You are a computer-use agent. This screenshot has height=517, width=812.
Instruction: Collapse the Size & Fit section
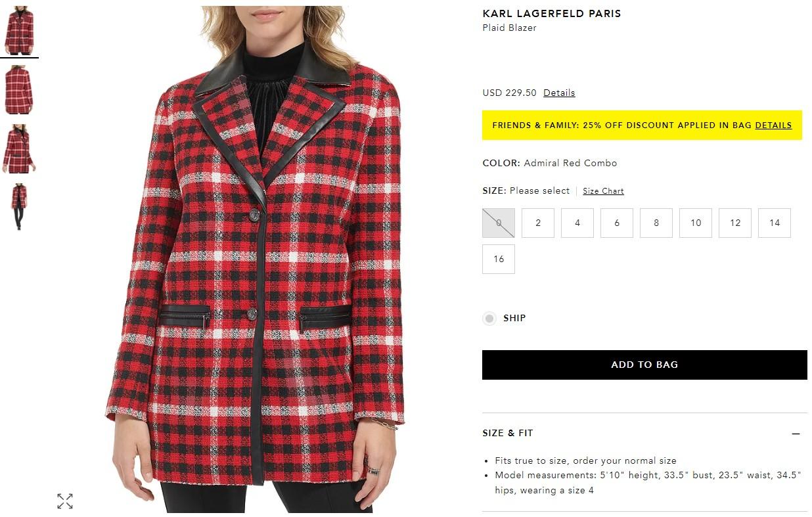coord(796,434)
